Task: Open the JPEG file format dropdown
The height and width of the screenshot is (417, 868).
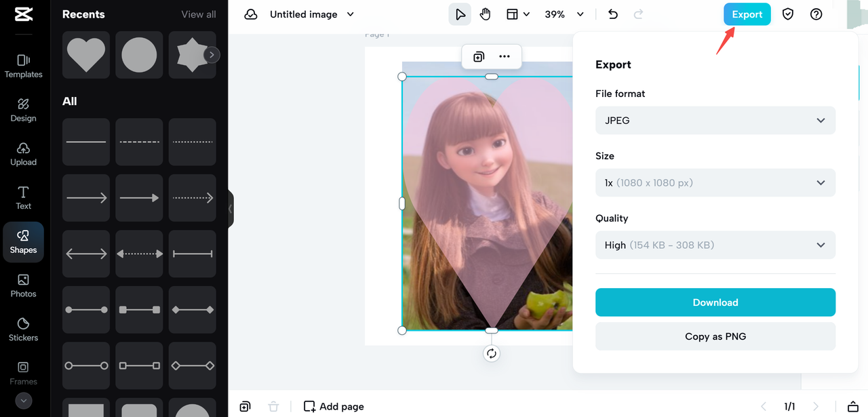Action: (715, 121)
